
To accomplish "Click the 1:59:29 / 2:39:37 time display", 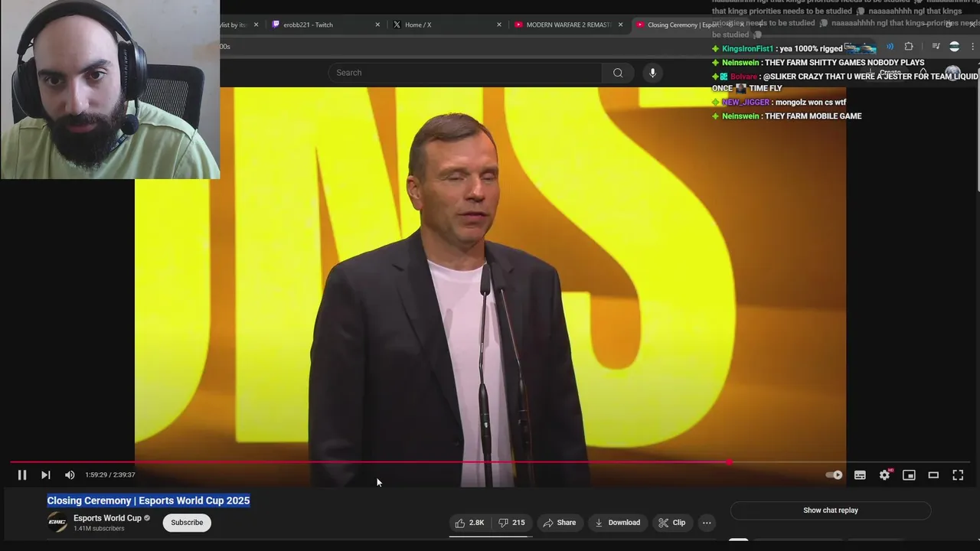I will click(110, 475).
